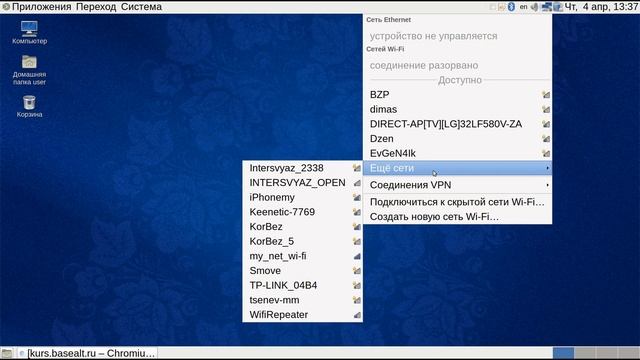
Task: Connect to iPhonemy network
Action: [x=302, y=197]
